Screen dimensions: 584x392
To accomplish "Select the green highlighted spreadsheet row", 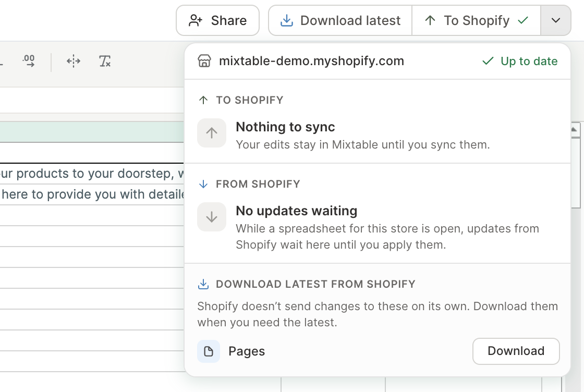I will [92, 132].
